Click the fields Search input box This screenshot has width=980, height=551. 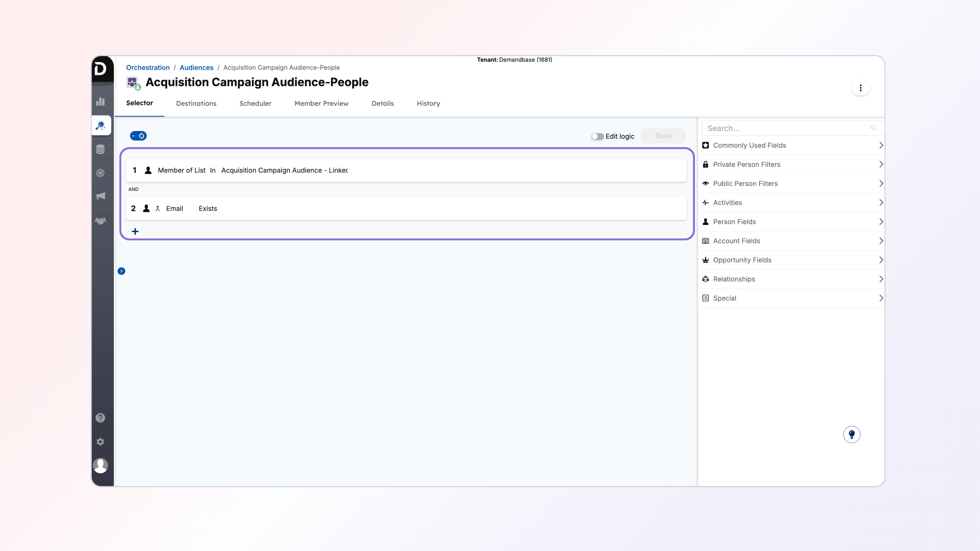[788, 128]
